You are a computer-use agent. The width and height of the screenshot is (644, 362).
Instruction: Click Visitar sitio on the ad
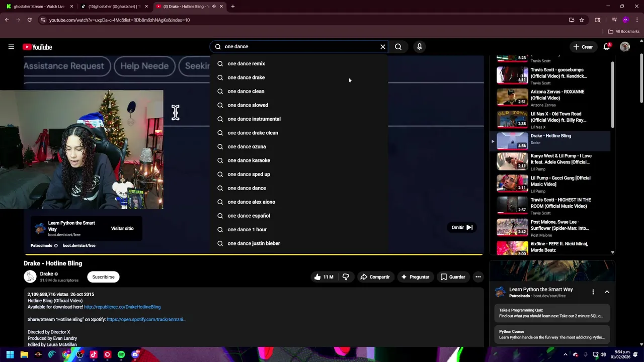click(x=122, y=229)
